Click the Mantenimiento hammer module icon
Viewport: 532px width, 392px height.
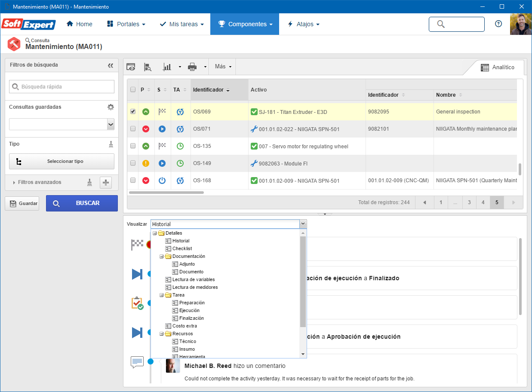click(x=14, y=44)
